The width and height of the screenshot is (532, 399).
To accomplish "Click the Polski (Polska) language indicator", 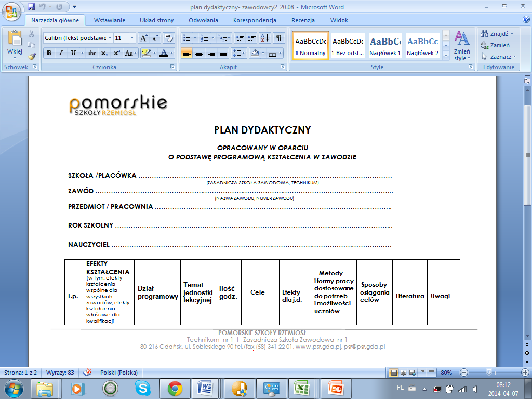I will click(119, 373).
